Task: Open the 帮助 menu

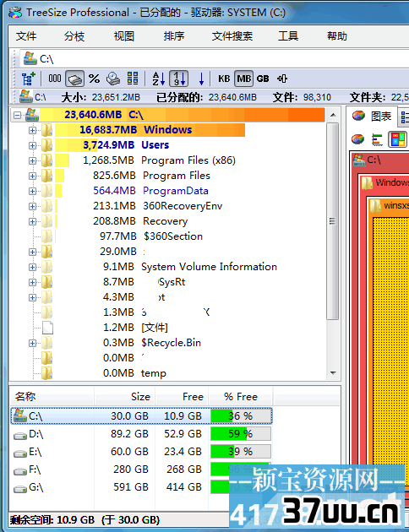Action: tap(337, 36)
